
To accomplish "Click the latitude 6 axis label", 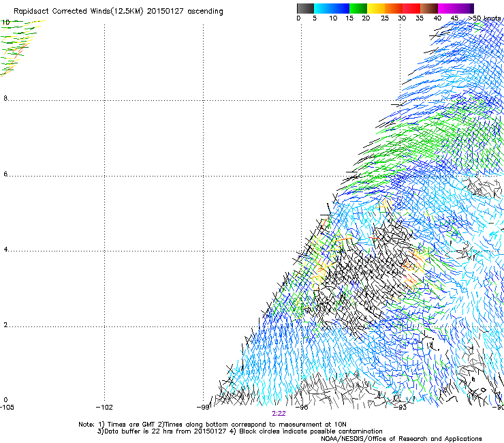I will click(x=5, y=174).
